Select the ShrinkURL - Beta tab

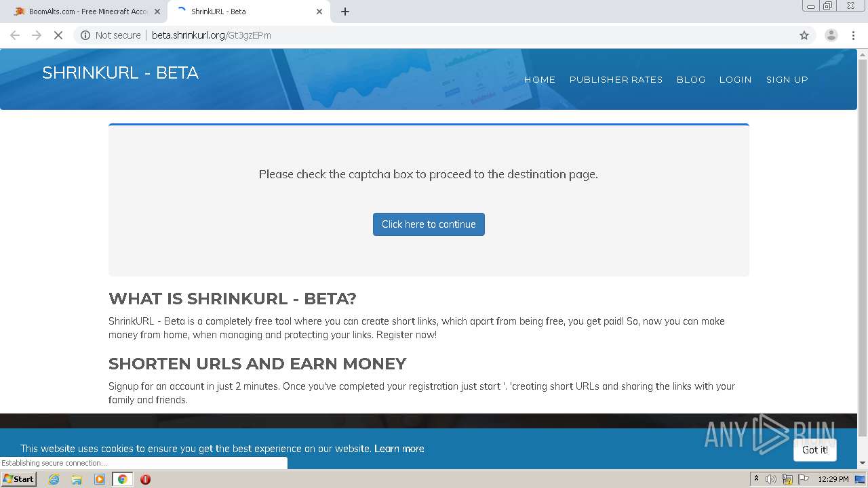[x=248, y=12]
